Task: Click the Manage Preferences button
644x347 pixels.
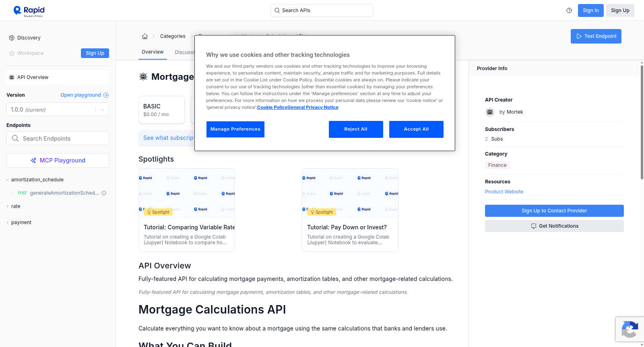Action: click(x=235, y=129)
